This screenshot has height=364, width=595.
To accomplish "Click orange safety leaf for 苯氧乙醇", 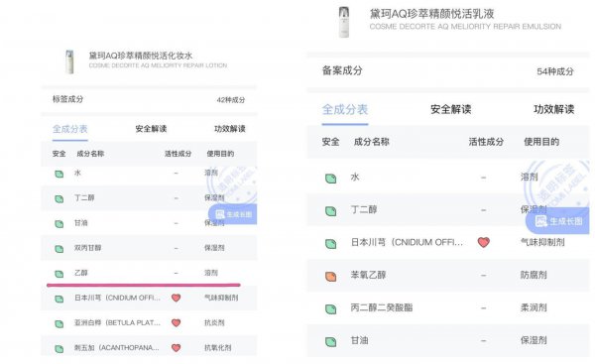I will pyautogui.click(x=331, y=276).
